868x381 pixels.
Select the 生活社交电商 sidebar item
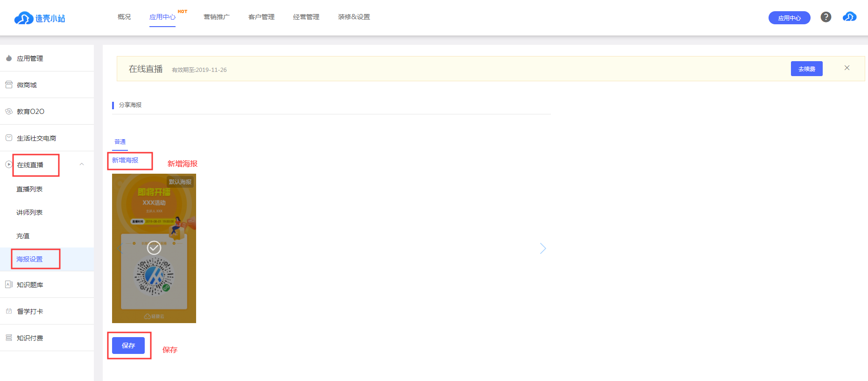click(47, 138)
